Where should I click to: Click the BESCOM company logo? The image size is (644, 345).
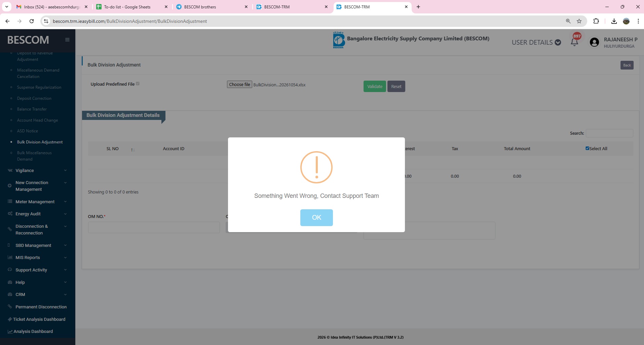pos(339,40)
